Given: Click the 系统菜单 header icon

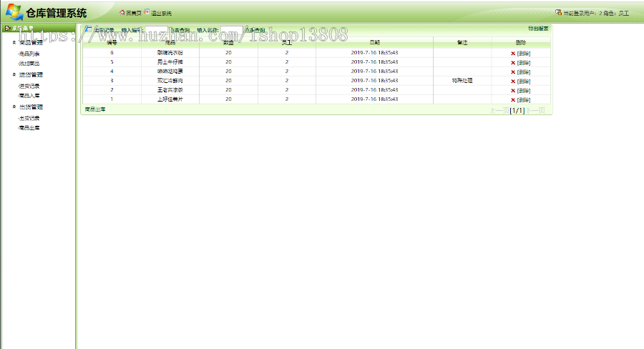Looking at the screenshot, I should (x=7, y=29).
